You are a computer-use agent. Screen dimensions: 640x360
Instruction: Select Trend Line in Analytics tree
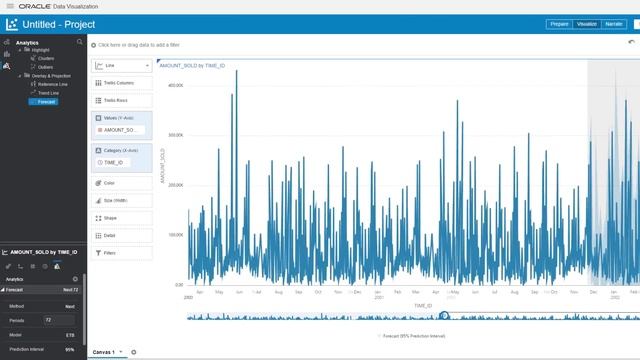48,93
